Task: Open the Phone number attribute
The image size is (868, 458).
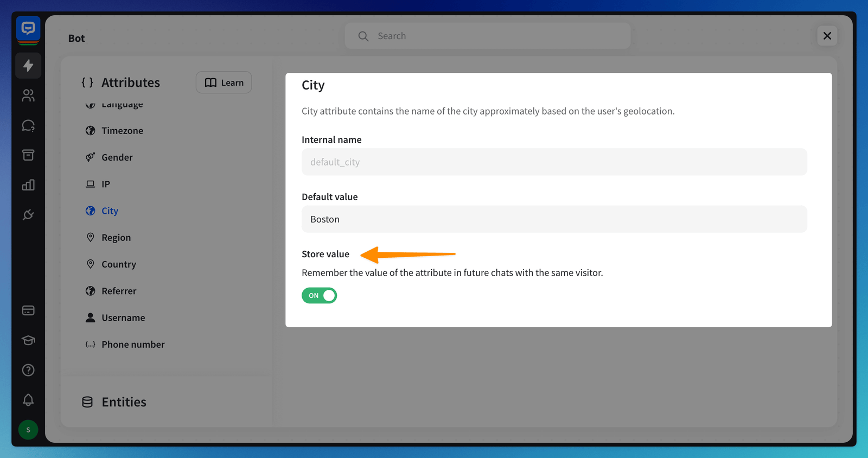Action: coord(133,345)
